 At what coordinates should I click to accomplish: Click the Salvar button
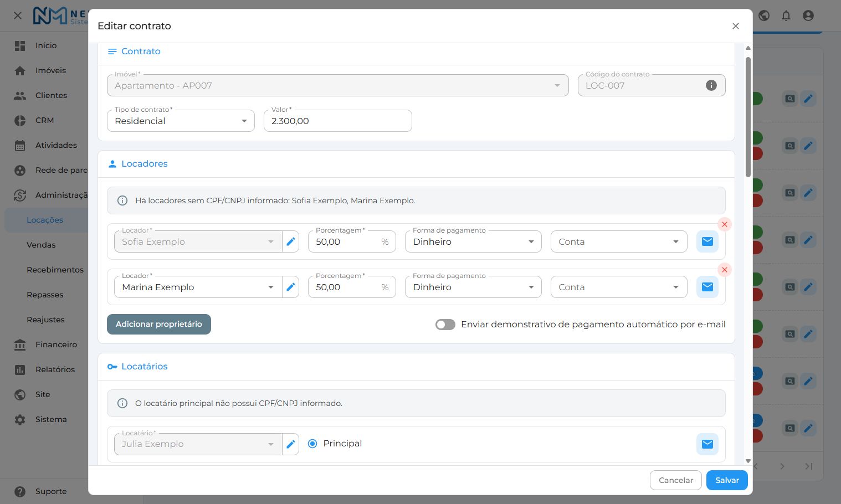(727, 480)
